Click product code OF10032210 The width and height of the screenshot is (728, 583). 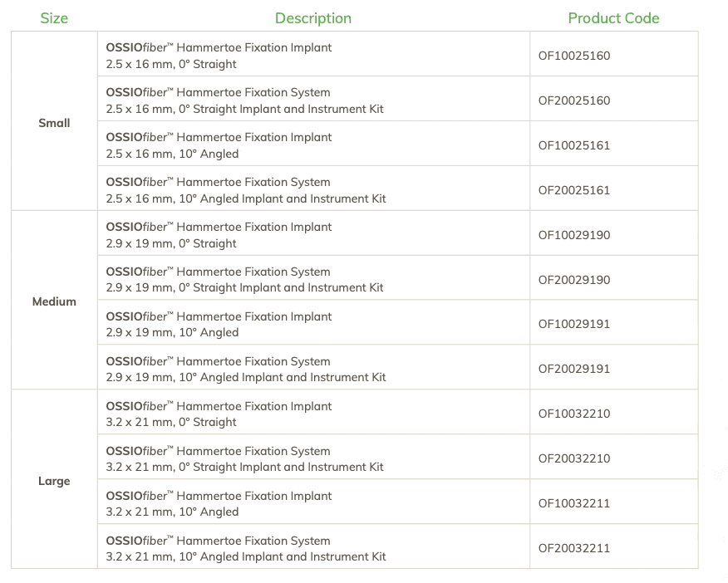click(x=574, y=414)
